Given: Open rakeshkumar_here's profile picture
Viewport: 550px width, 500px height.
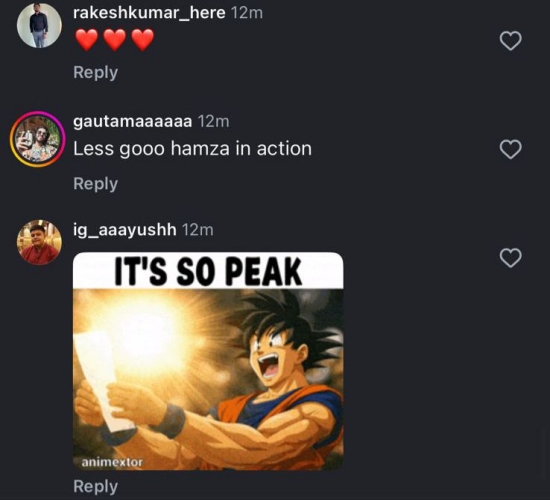Looking at the screenshot, I should click(39, 25).
